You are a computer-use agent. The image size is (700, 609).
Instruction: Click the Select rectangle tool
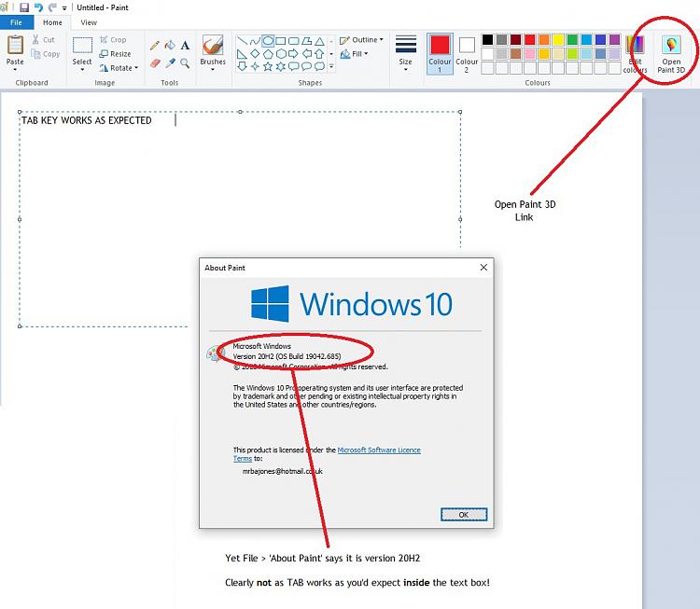coord(82,45)
